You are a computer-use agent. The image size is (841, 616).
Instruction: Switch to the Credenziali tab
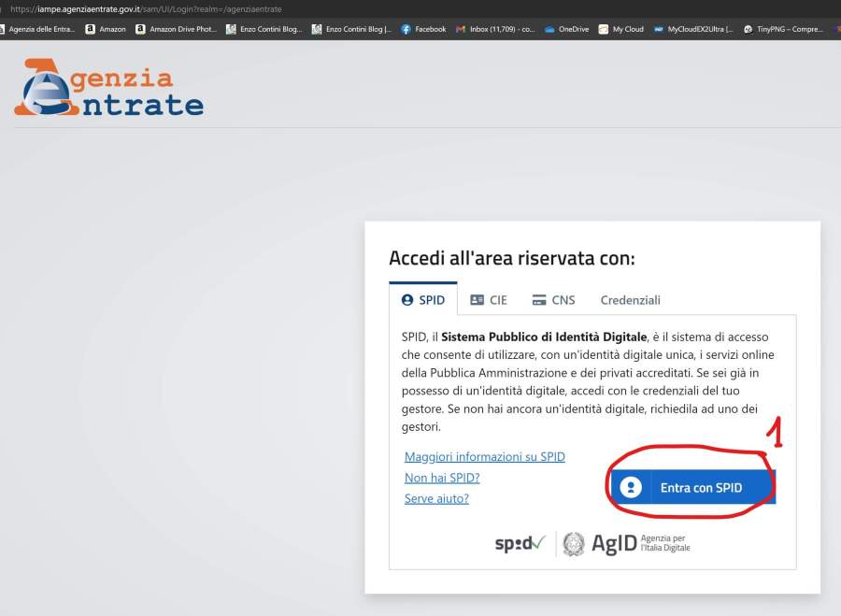coord(630,300)
